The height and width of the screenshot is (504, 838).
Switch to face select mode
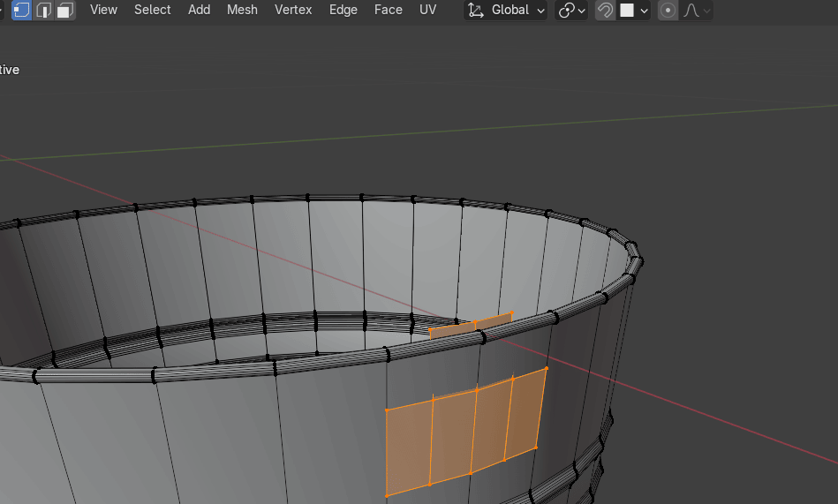tap(64, 11)
